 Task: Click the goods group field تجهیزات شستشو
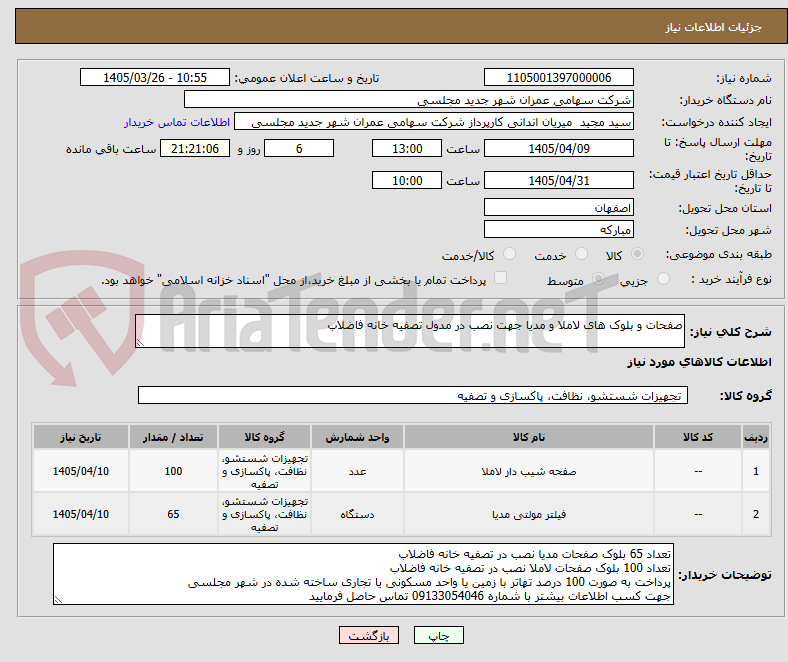point(413,395)
